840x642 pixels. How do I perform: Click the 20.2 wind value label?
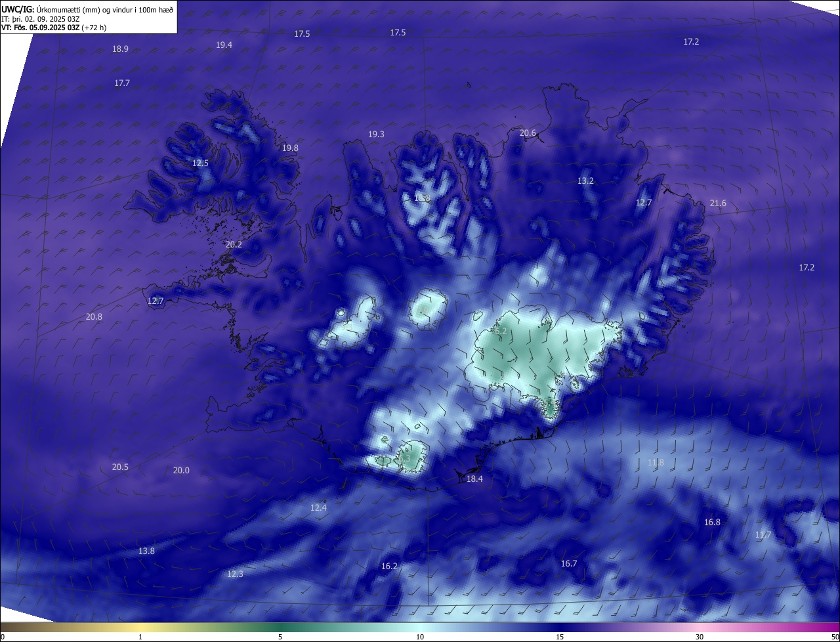(x=234, y=244)
